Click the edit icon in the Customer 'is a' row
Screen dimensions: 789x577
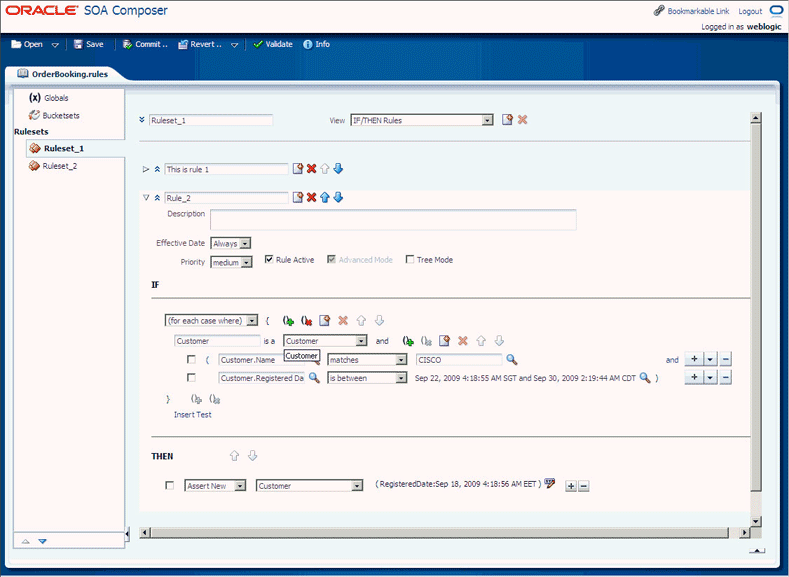coord(444,341)
